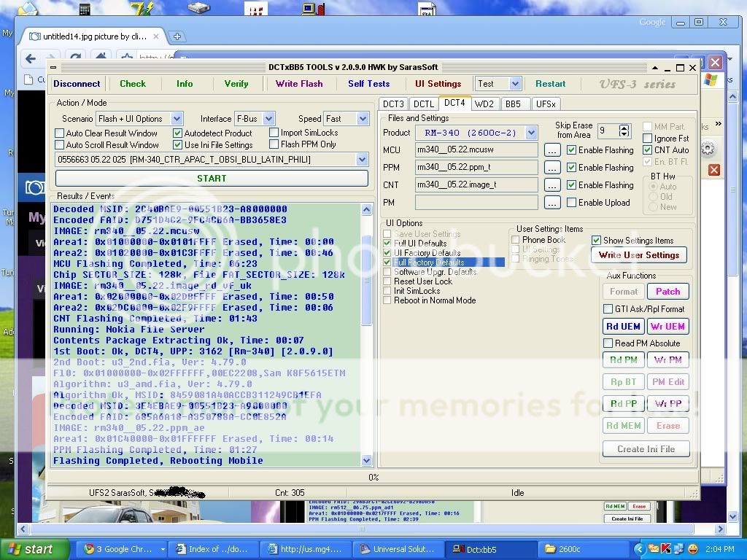This screenshot has width=747, height=560.
Task: Click the Restart toolbar button
Action: (x=550, y=84)
